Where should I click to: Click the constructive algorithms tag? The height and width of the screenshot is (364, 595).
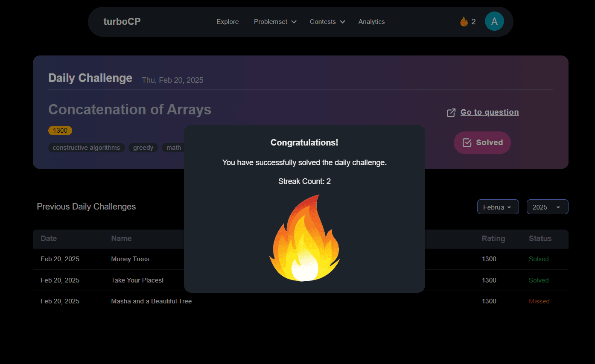(87, 148)
